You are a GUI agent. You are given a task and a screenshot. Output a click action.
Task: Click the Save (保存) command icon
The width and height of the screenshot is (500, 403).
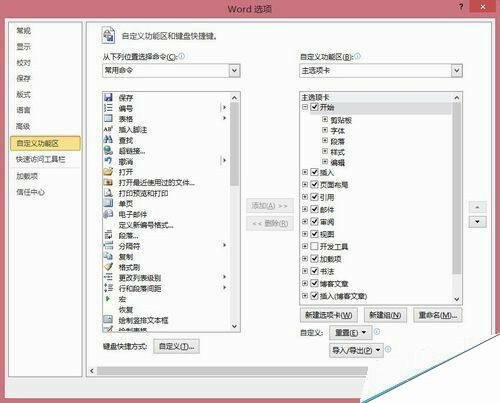coord(108,97)
